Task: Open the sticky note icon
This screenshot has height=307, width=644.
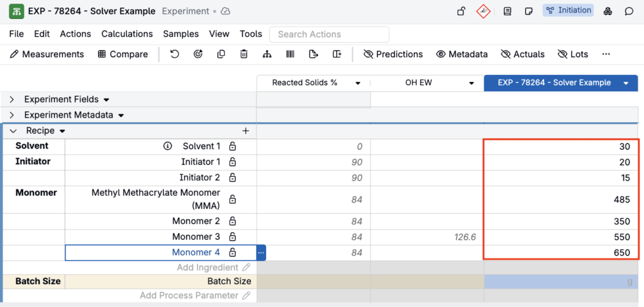Action: coord(529,11)
